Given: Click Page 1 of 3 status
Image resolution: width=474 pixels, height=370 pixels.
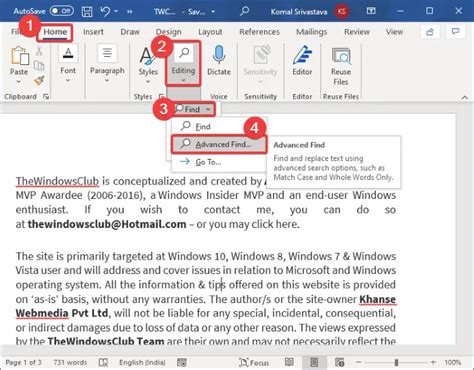Looking at the screenshot, I should point(23,362).
